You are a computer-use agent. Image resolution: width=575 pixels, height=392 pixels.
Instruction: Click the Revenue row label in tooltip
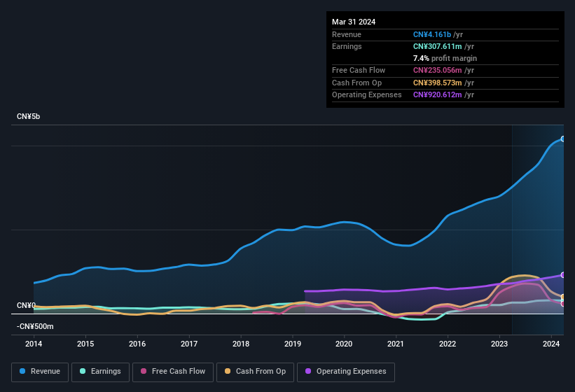(347, 34)
